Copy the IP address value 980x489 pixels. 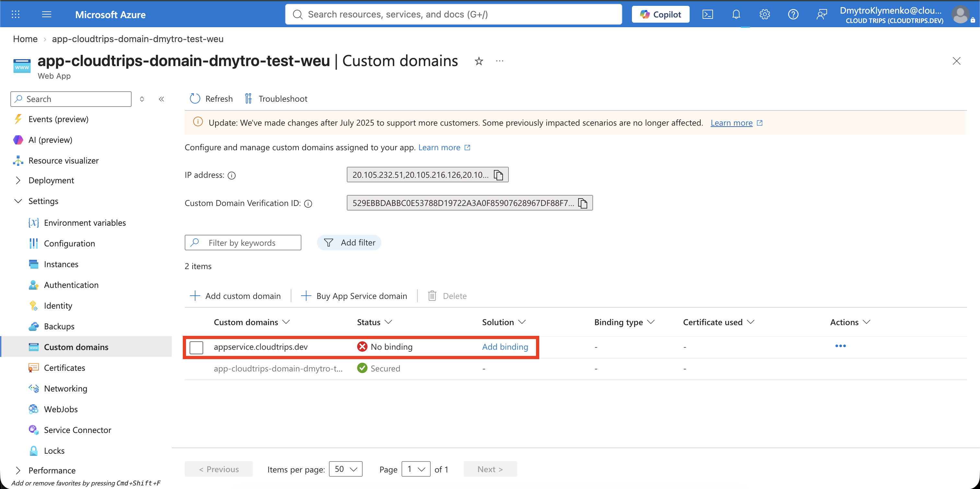(x=498, y=175)
